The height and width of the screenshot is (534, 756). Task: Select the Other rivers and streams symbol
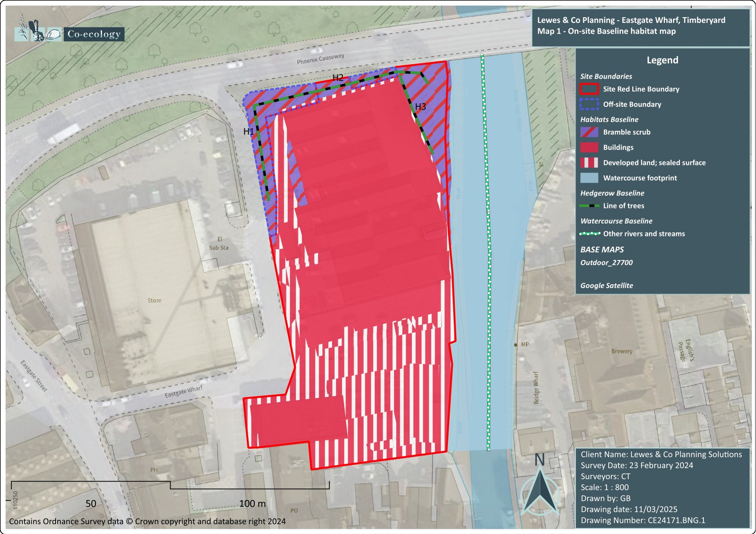(590, 234)
